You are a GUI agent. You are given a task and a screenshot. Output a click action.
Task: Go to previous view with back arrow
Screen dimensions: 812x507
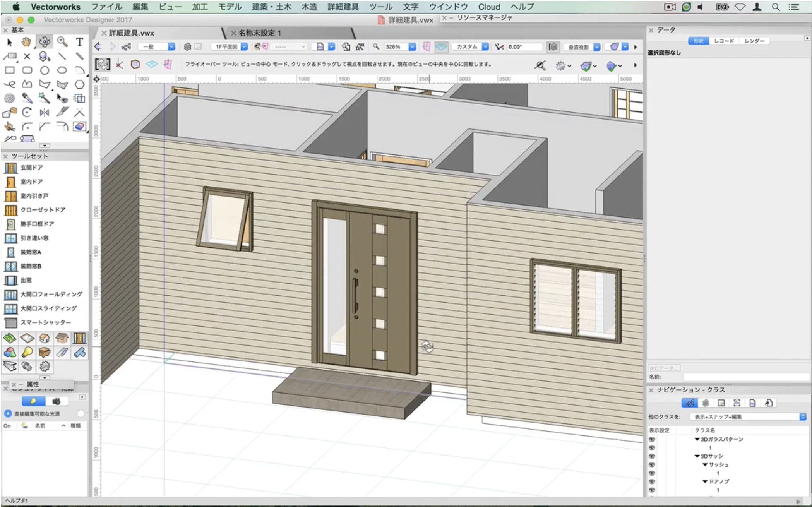coord(98,47)
